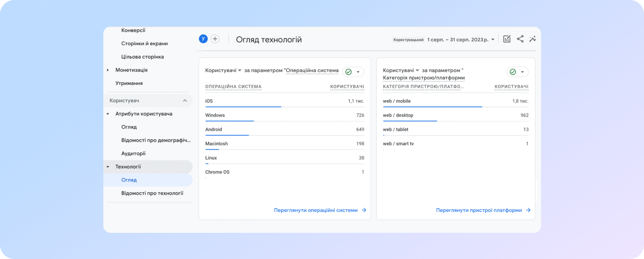Click the 198 value for Macintosh
644x259 pixels.
point(360,143)
